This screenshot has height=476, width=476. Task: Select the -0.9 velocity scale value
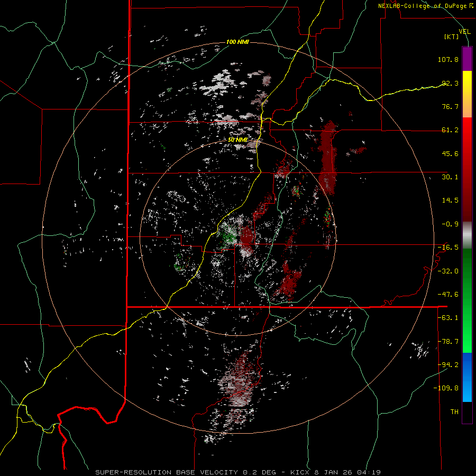pyautogui.click(x=450, y=224)
